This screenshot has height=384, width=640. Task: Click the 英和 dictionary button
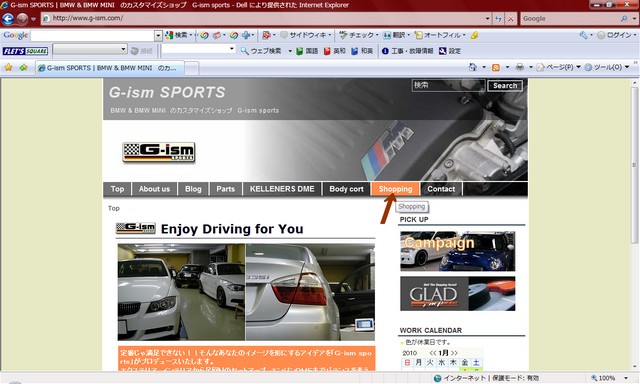(x=334, y=51)
